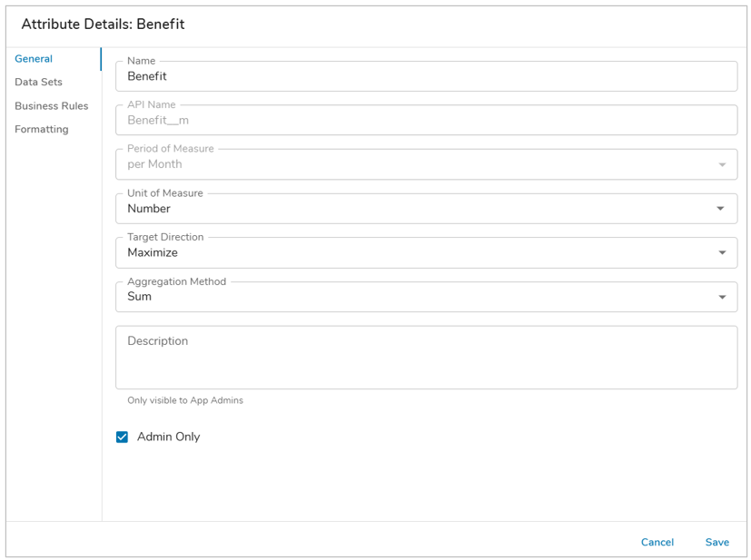The width and height of the screenshot is (751, 560).
Task: Click the Aggregation Method dropdown arrow
Action: click(722, 297)
